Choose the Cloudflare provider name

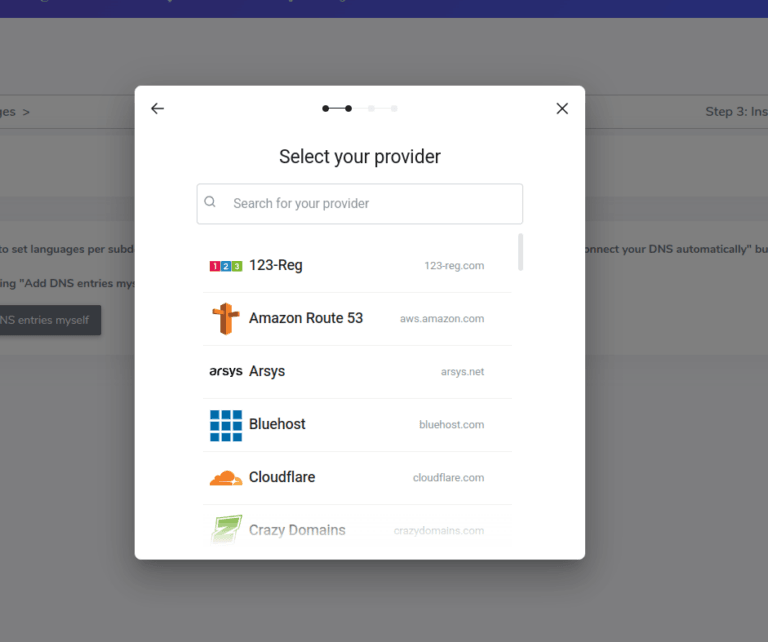[x=282, y=476]
